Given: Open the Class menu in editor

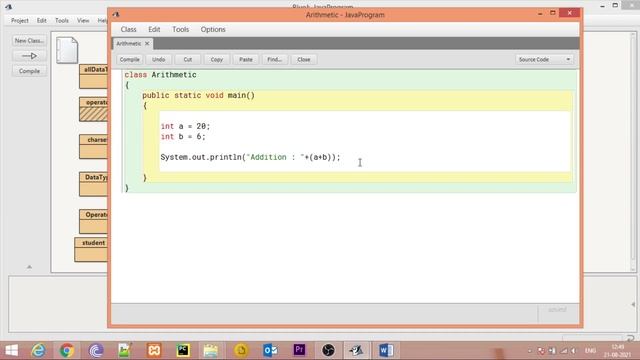Looking at the screenshot, I should pos(129,29).
